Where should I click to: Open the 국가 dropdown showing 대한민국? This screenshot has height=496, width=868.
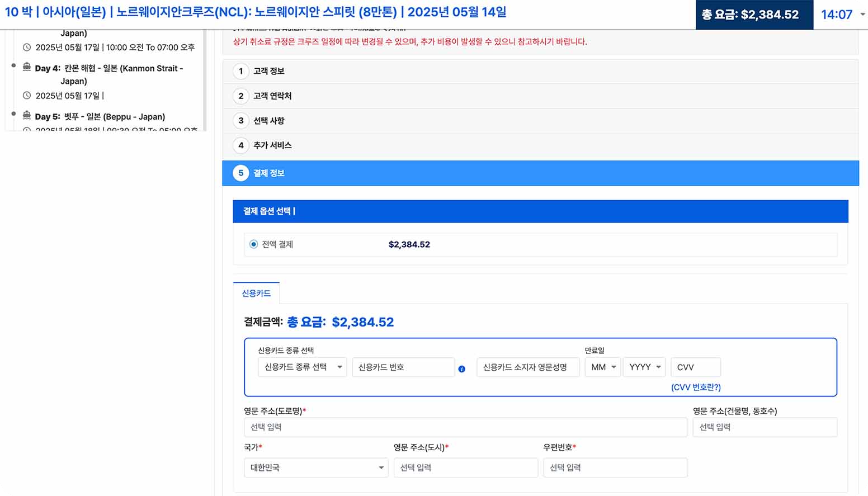[315, 467]
